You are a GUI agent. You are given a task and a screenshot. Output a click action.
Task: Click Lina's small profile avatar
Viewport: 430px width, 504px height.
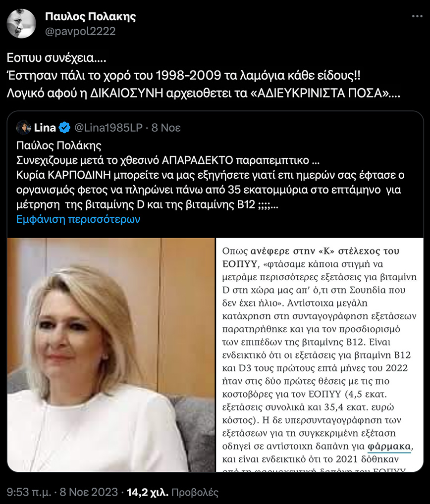click(23, 128)
